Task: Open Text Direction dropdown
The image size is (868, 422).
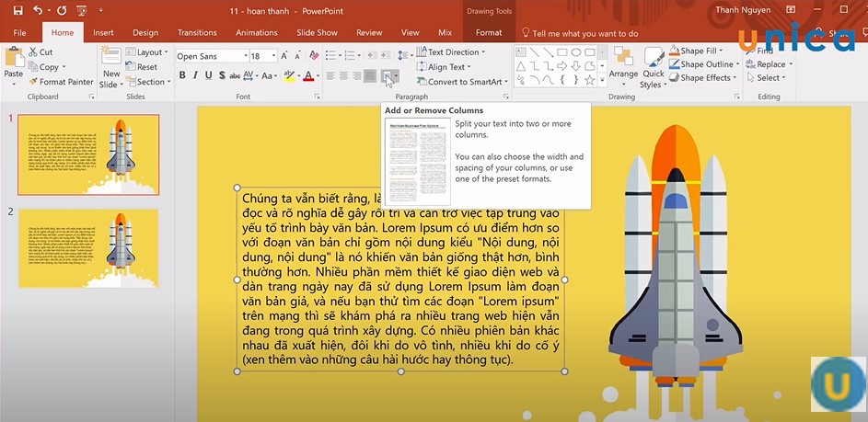Action: (451, 52)
